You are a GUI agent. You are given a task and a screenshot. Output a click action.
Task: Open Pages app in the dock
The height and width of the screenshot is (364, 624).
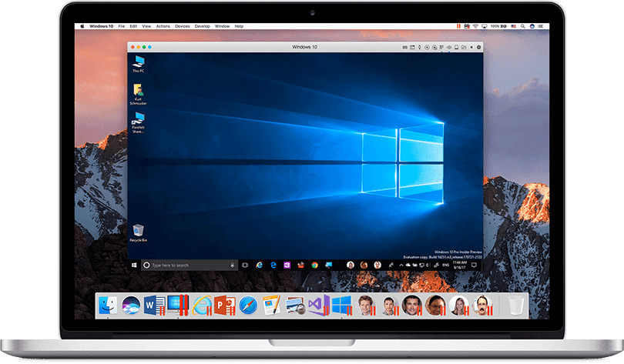pyautogui.click(x=271, y=306)
